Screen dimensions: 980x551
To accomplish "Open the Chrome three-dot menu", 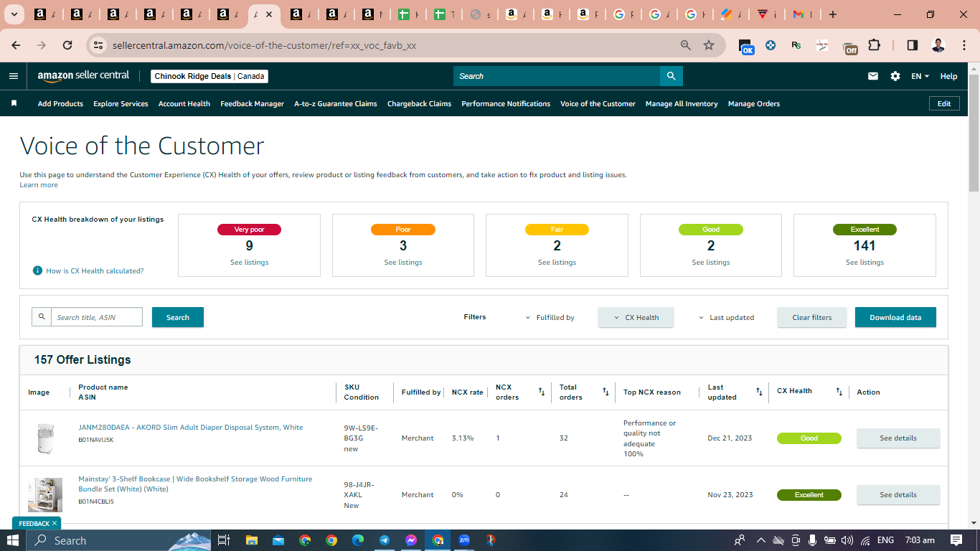I will [x=963, y=45].
